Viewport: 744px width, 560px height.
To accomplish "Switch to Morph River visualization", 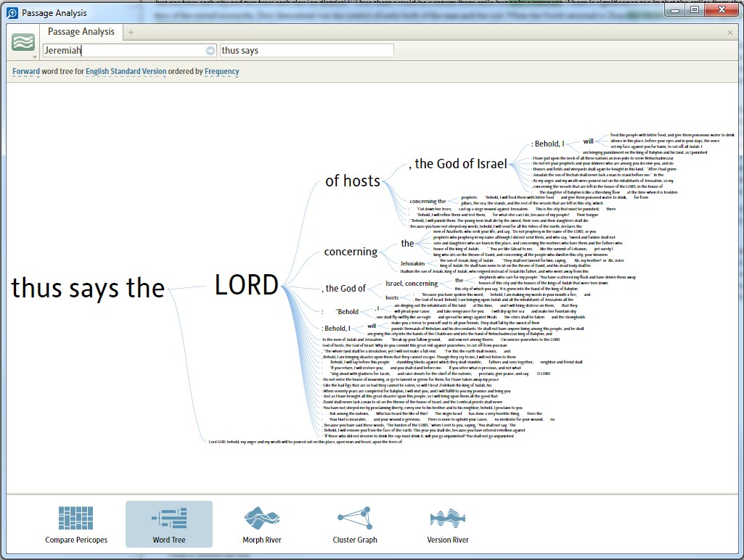I will click(262, 518).
